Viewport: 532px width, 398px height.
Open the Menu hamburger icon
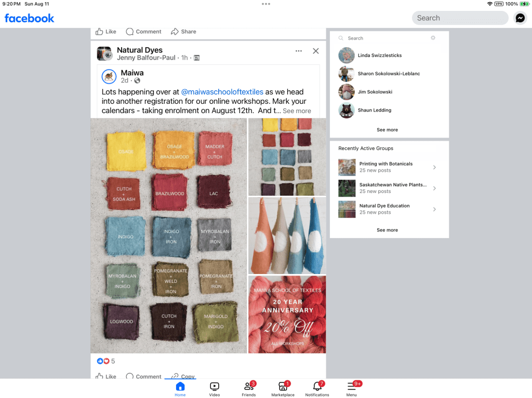351,387
